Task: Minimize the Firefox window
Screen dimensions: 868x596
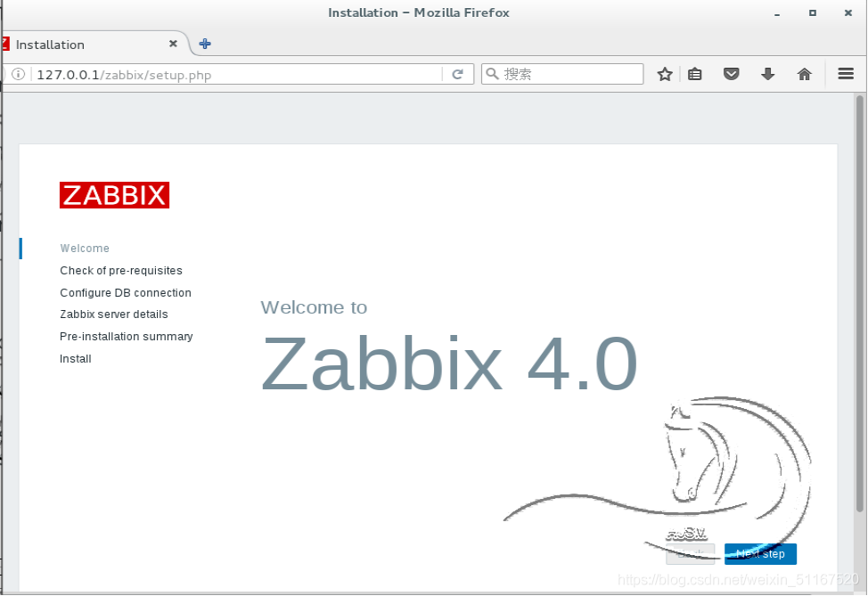Action: point(777,13)
